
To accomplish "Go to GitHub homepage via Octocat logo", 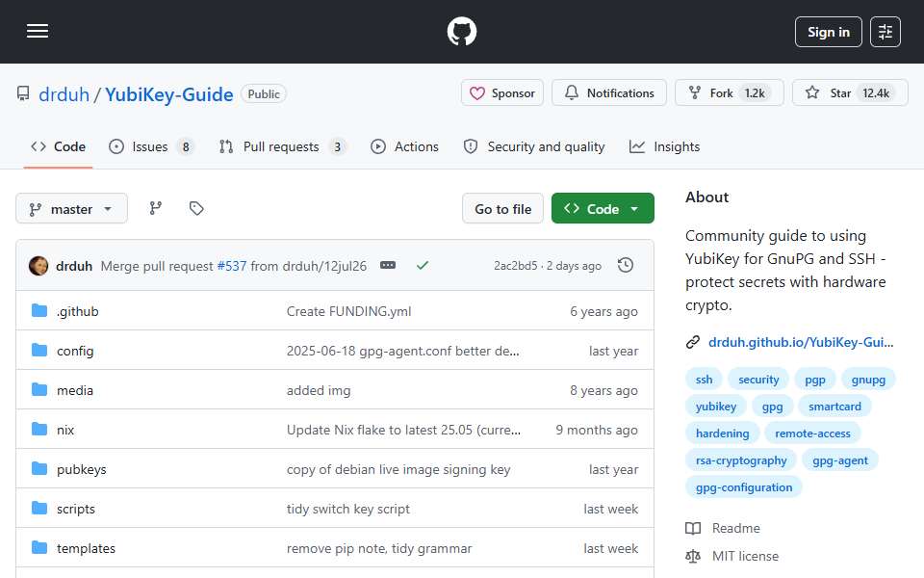I will click(x=461, y=31).
